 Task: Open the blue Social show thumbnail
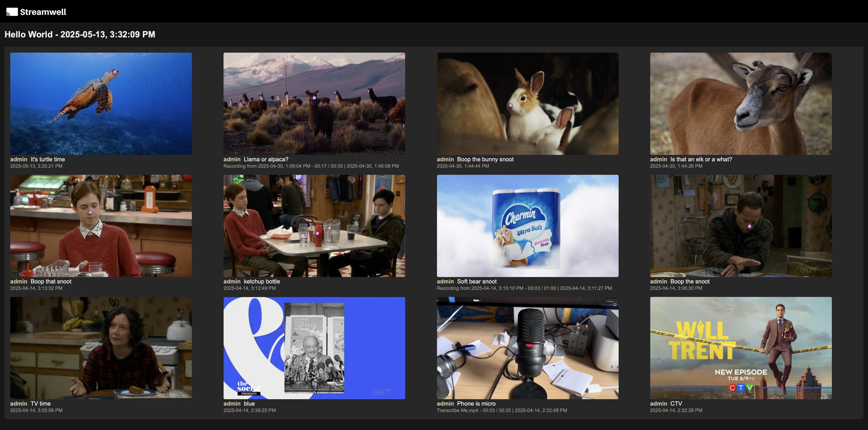(x=314, y=348)
